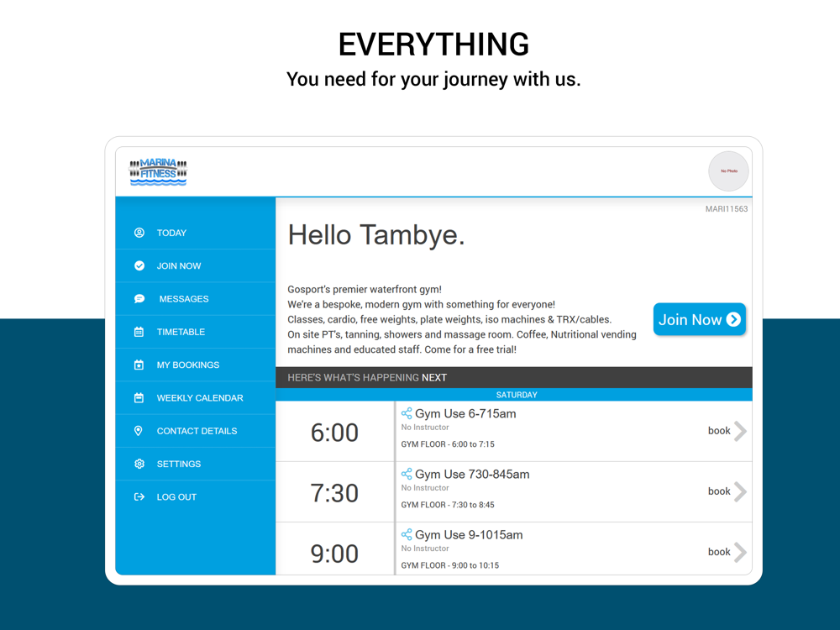The height and width of the screenshot is (630, 840).
Task: Click the blue Join Now button
Action: [699, 319]
